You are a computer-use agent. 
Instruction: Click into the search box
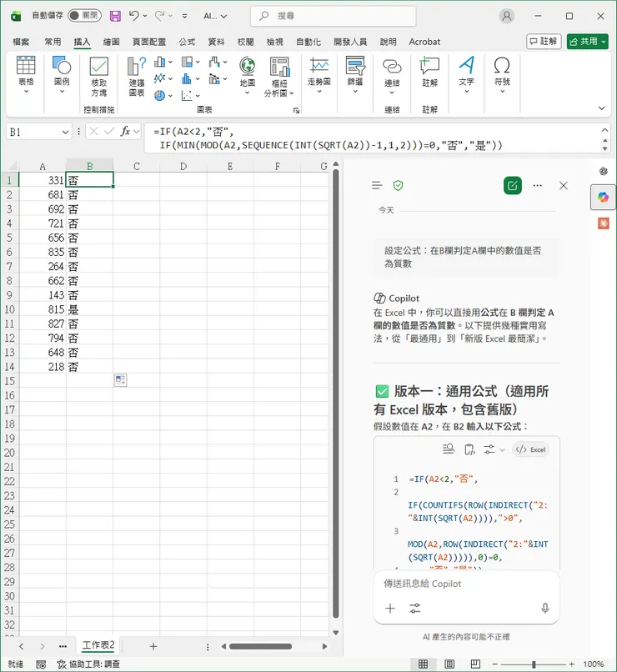(333, 16)
